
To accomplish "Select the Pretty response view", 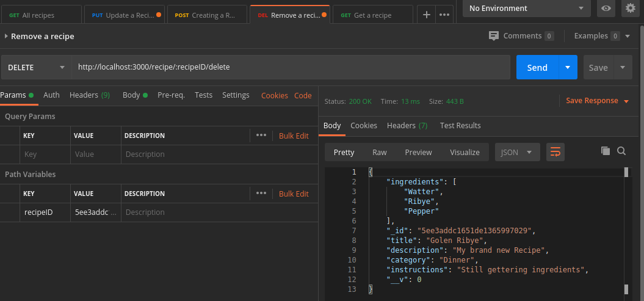I will coord(344,152).
